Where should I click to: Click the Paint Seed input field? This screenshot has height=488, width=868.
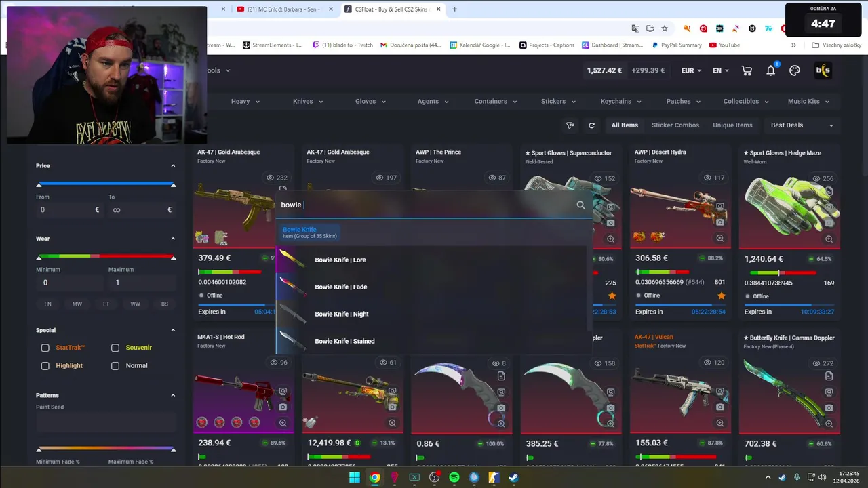[x=106, y=422]
